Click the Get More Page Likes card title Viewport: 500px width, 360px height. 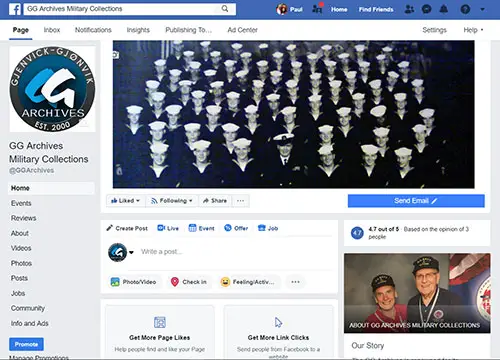(160, 338)
